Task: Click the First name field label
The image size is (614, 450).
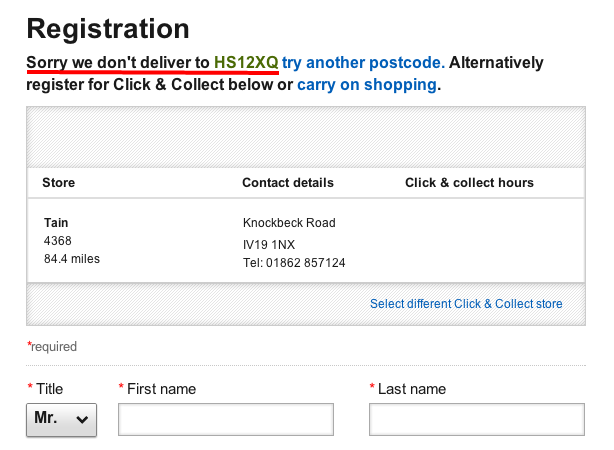Action: tap(161, 389)
